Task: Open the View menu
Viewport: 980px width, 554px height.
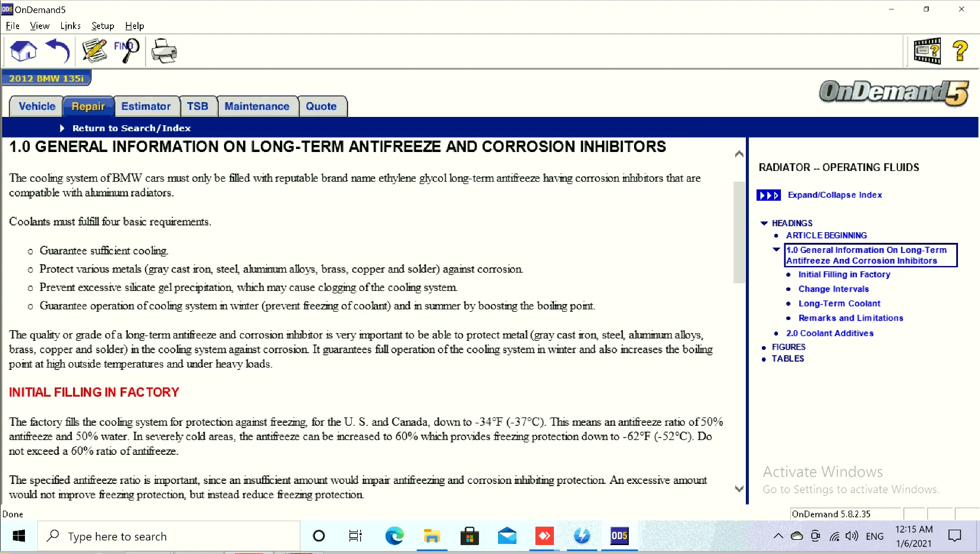Action: tap(40, 26)
